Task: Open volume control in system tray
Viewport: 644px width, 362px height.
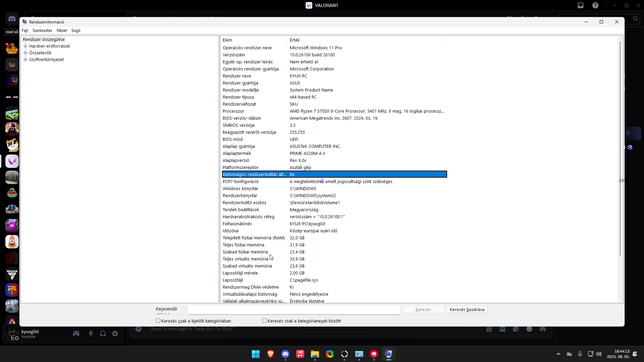Action: (599, 354)
